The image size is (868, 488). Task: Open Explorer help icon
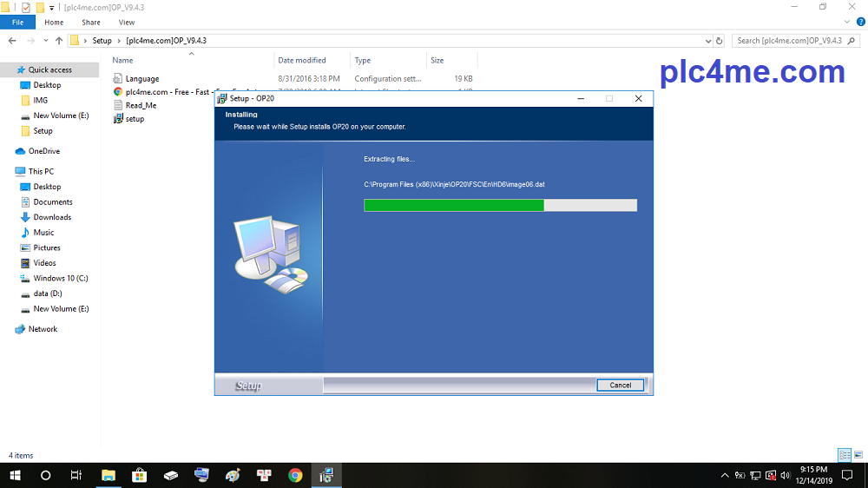[861, 23]
